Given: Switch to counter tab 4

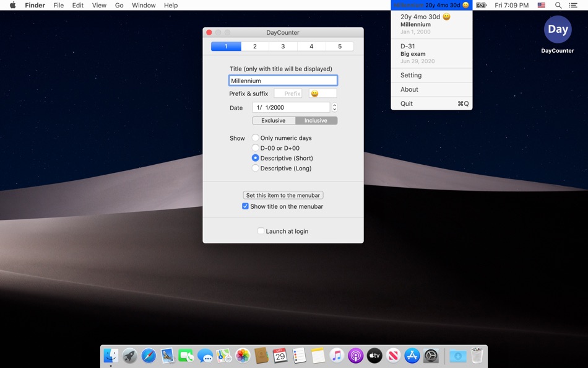Looking at the screenshot, I should 311,46.
